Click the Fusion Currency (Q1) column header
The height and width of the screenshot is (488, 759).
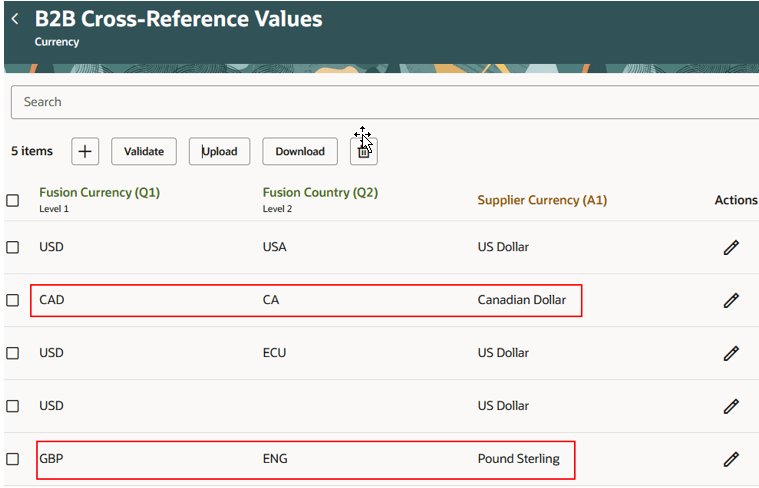99,193
